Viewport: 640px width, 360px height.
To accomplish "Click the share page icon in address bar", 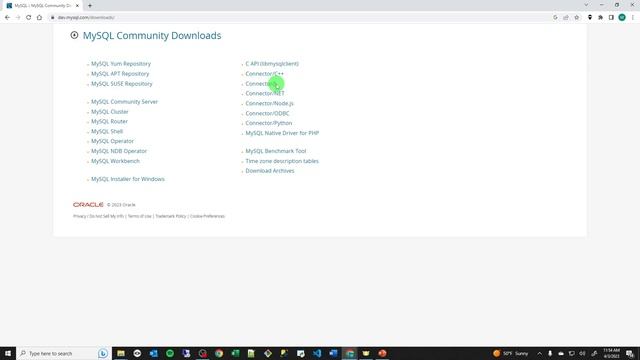I will click(566, 18).
